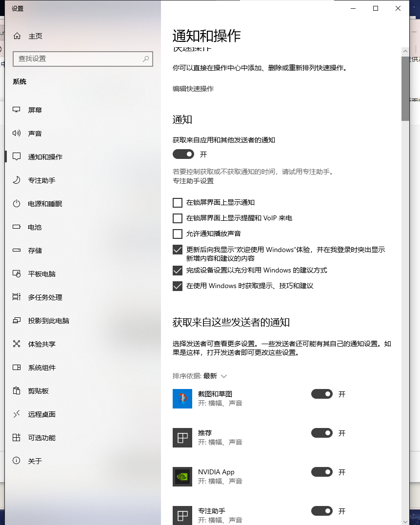420x525 pixels.
Task: Click the 存储 drive icon
Action: click(x=17, y=250)
